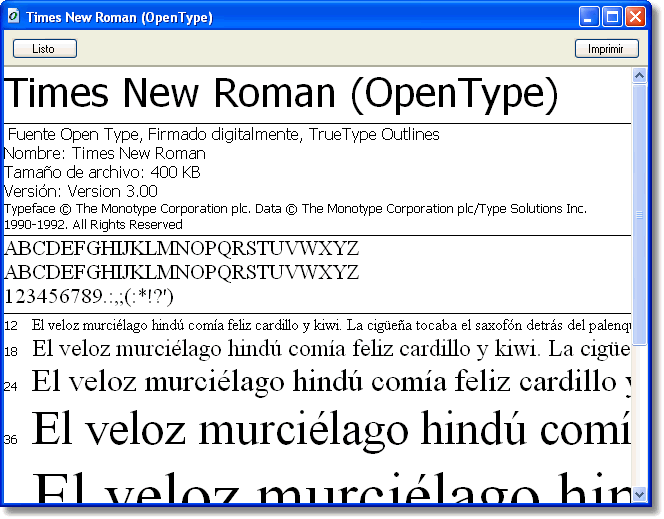Click the font file icon in title bar

point(13,17)
